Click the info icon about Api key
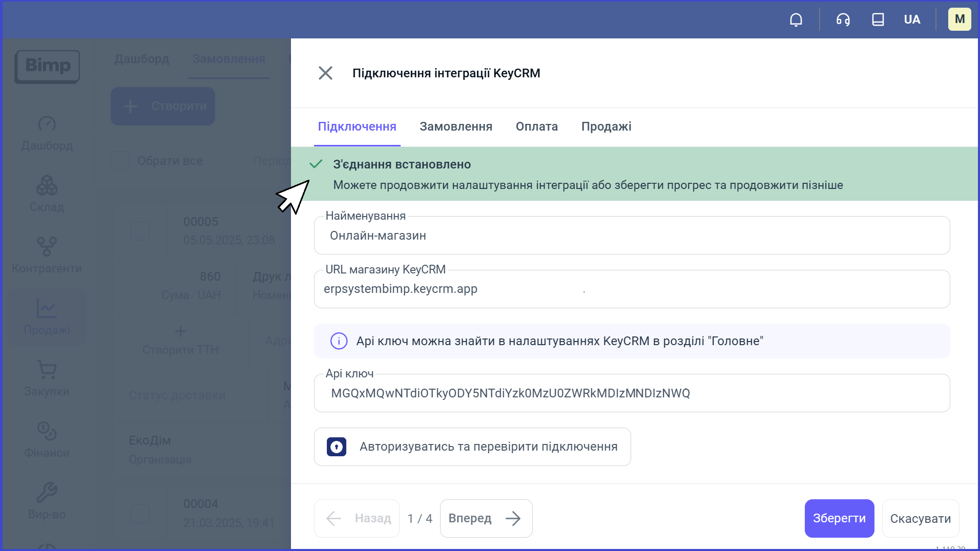The image size is (980, 551). pos(339,341)
